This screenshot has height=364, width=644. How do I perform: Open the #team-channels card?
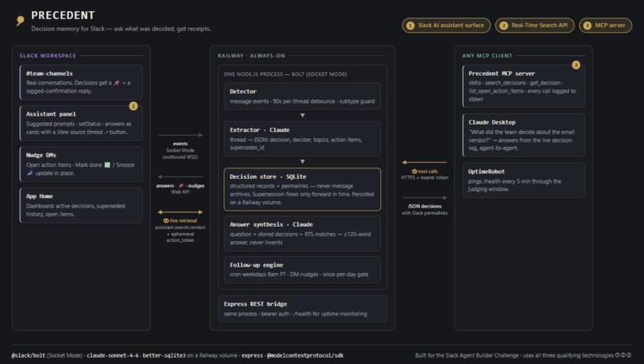81,82
